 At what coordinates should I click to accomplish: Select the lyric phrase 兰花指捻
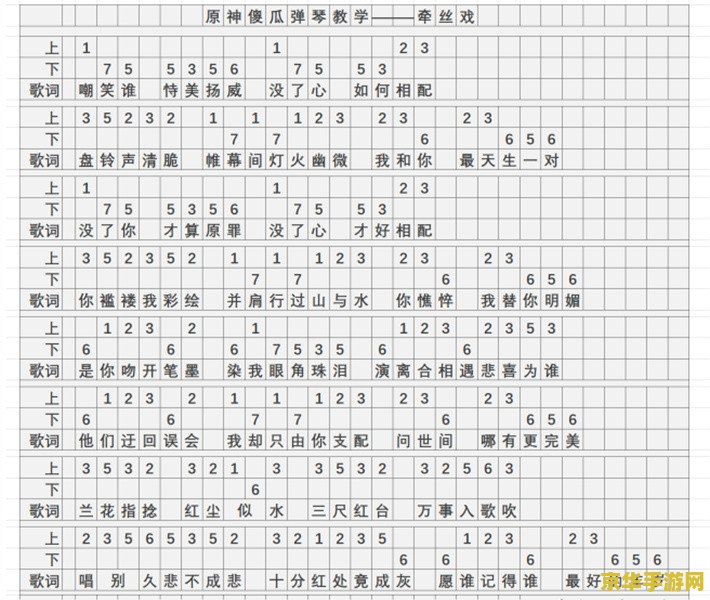point(118,511)
